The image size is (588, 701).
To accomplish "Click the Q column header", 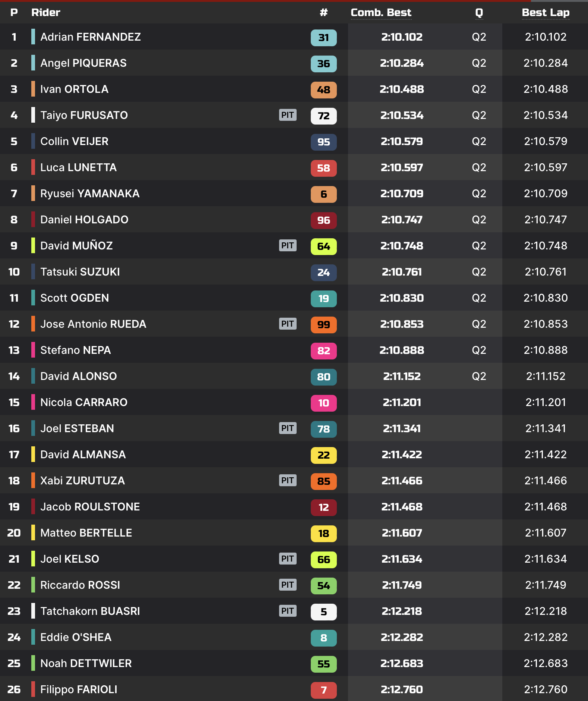I will point(479,13).
